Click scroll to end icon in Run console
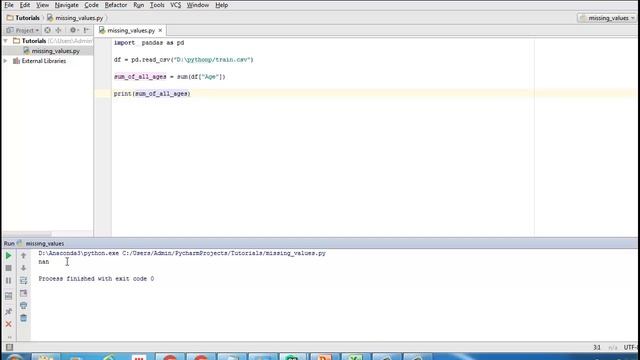This screenshot has width=640, height=360. 23,293
